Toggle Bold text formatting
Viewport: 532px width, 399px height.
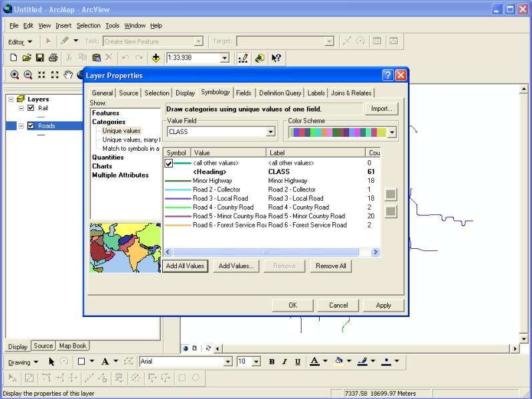pyautogui.click(x=272, y=362)
